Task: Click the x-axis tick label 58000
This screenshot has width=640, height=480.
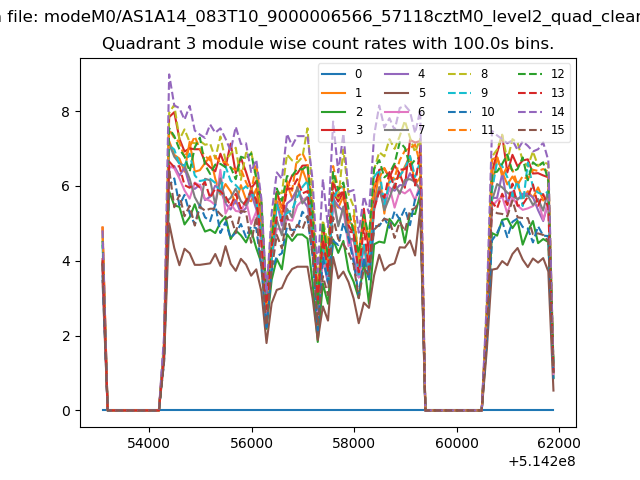Action: [x=354, y=441]
